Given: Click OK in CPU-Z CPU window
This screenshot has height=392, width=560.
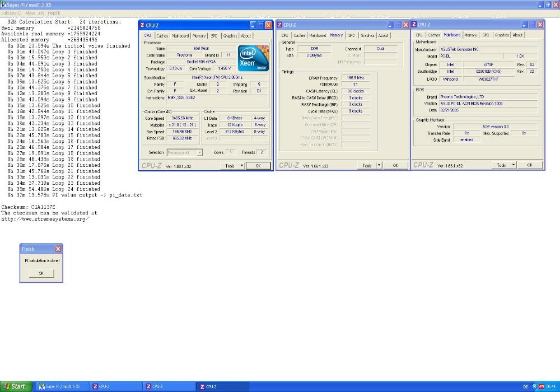Looking at the screenshot, I should 258,166.
